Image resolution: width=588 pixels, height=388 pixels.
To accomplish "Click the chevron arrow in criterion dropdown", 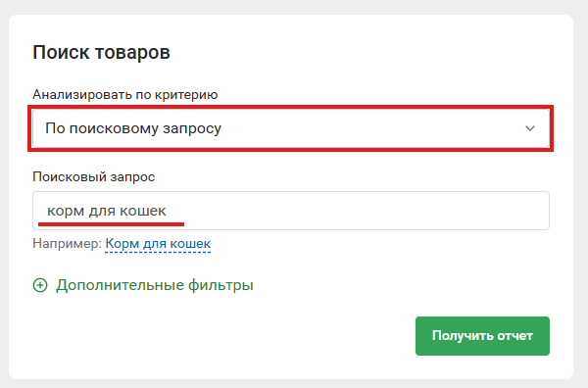I will pos(530,128).
